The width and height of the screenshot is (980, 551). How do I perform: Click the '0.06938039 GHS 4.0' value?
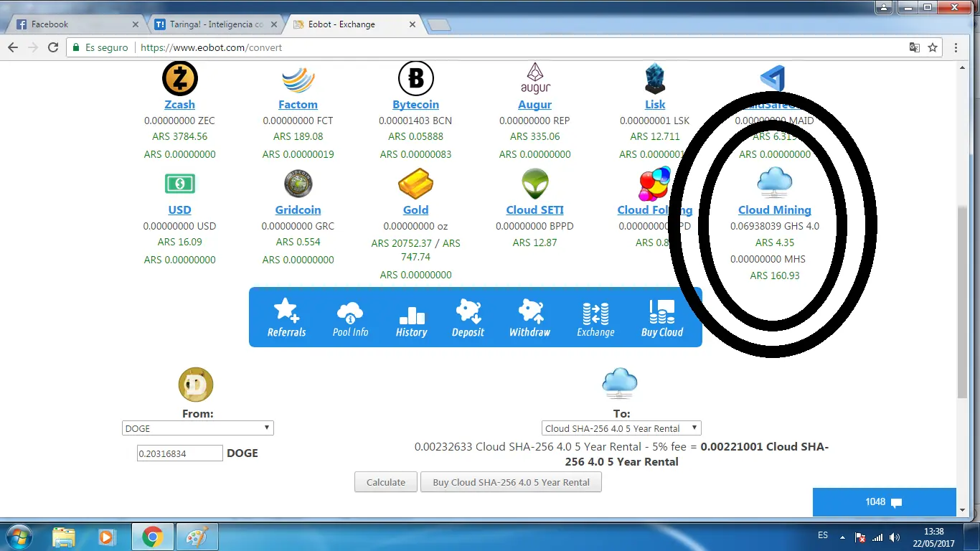(775, 226)
